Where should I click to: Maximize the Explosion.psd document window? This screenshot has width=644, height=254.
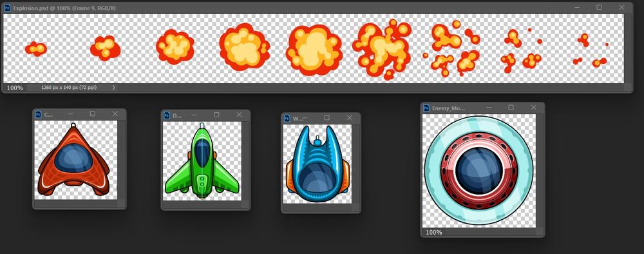[599, 7]
